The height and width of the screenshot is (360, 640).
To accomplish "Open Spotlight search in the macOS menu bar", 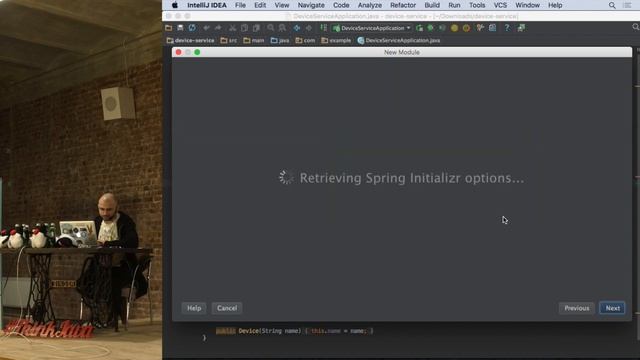I will pyautogui.click(x=612, y=5).
